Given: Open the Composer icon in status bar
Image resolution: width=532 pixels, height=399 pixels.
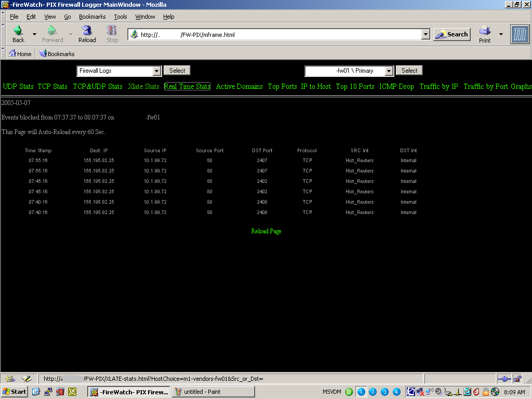Looking at the screenshot, I should 26,379.
